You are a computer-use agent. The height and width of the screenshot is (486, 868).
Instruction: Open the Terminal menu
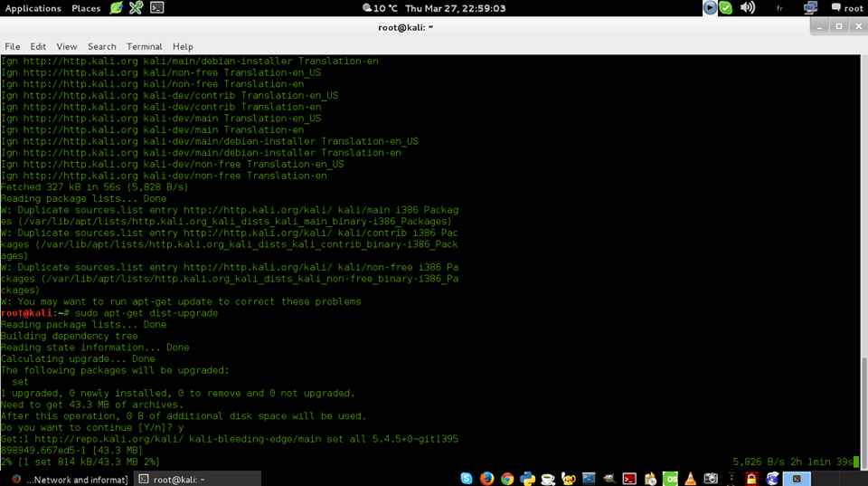(x=144, y=46)
